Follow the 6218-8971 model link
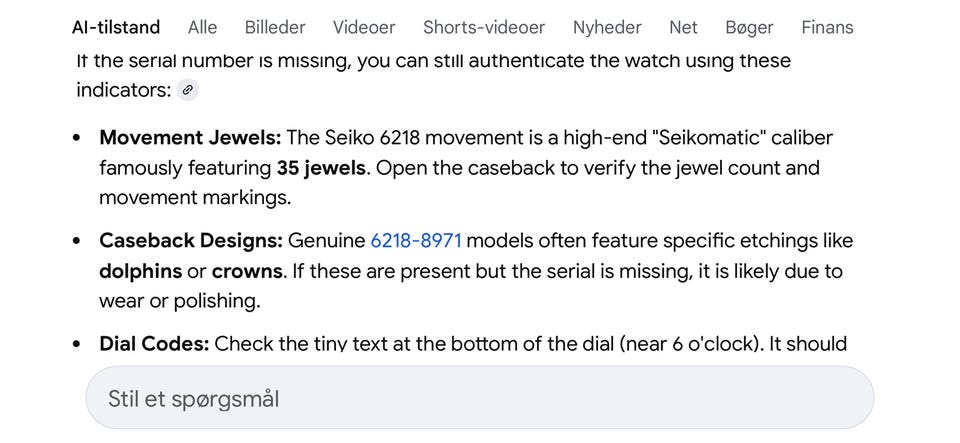Image resolution: width=960 pixels, height=443 pixels. [416, 241]
